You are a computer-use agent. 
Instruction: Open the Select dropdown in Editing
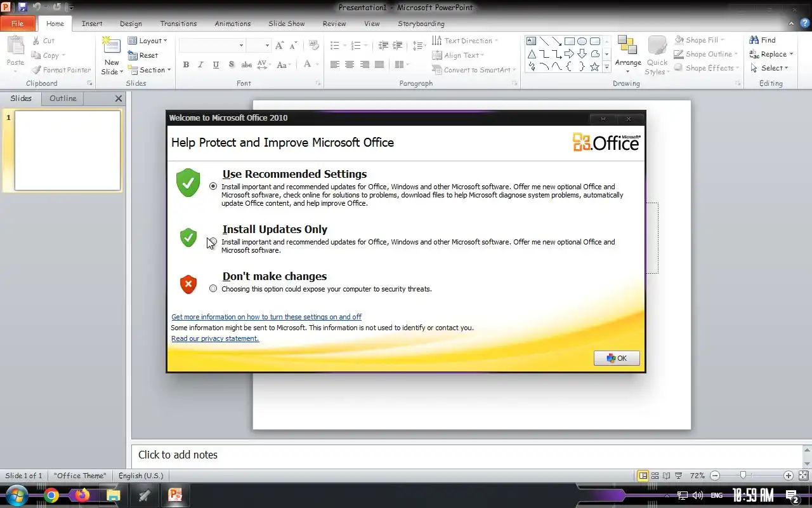(x=769, y=69)
